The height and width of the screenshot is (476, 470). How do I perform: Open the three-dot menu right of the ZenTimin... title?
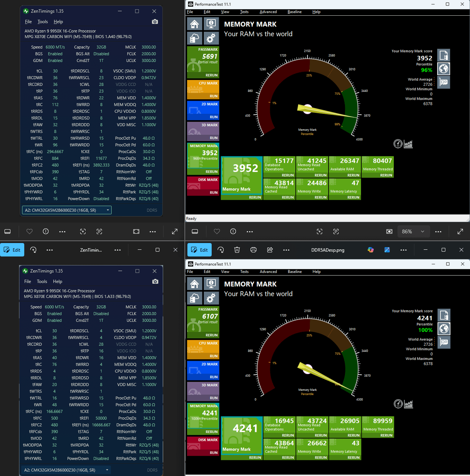(118, 250)
